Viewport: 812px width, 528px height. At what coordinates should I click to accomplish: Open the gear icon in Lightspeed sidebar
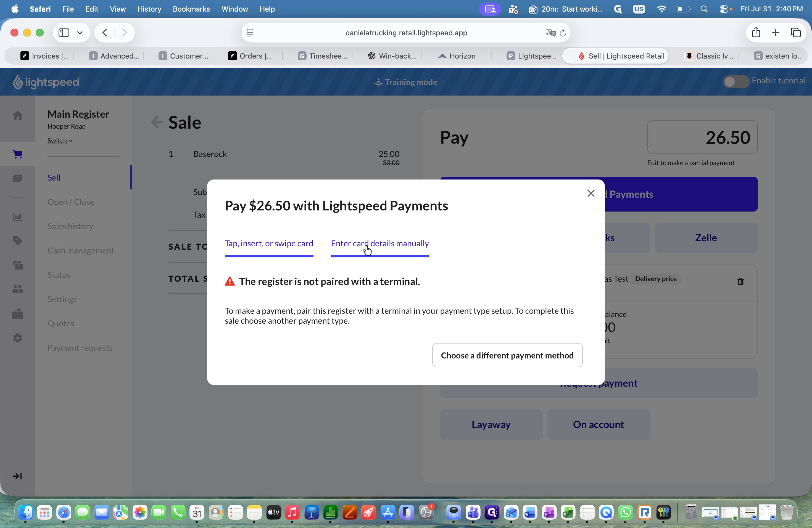click(x=17, y=338)
